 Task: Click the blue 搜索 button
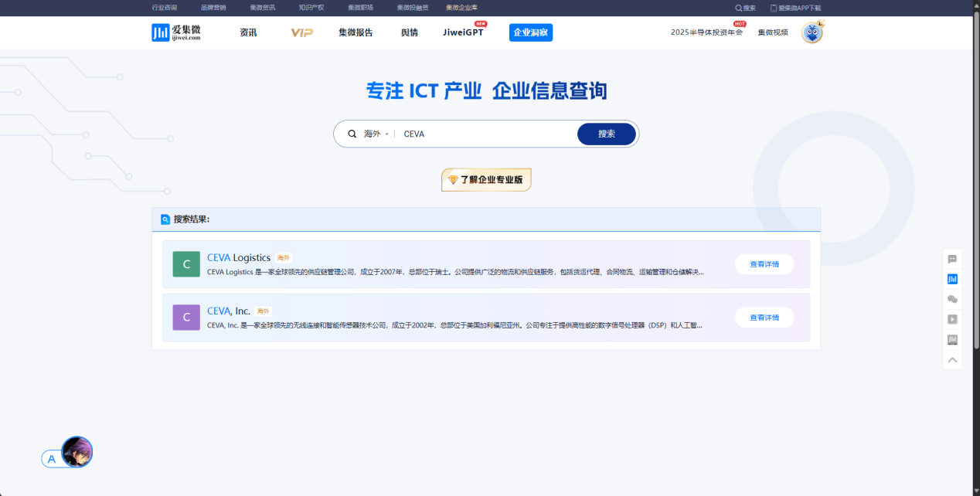(x=607, y=134)
